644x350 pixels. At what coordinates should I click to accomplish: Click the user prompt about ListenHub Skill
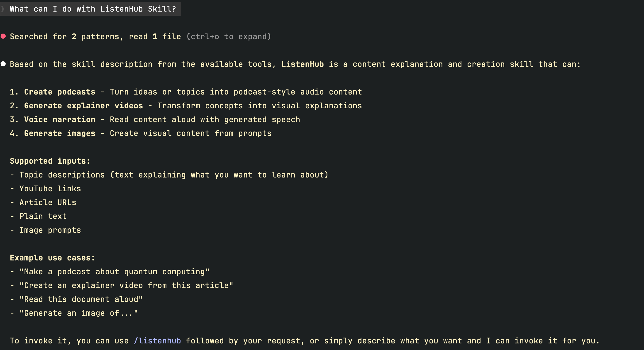pos(93,9)
